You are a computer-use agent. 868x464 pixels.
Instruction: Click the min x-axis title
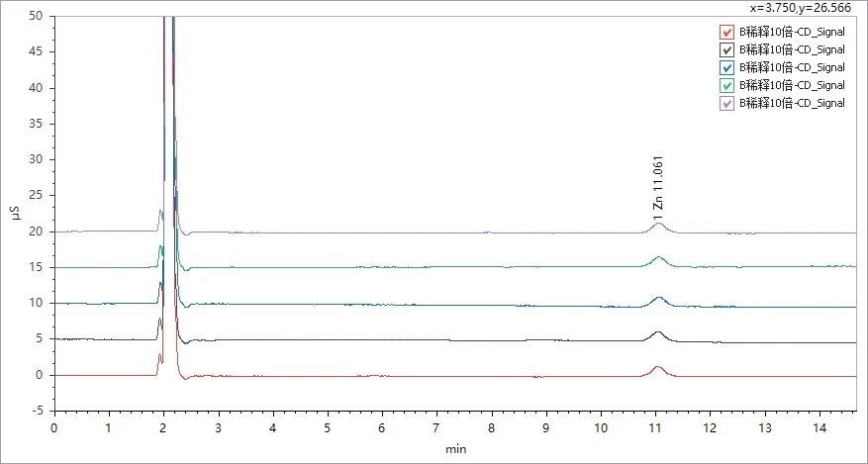(x=455, y=449)
